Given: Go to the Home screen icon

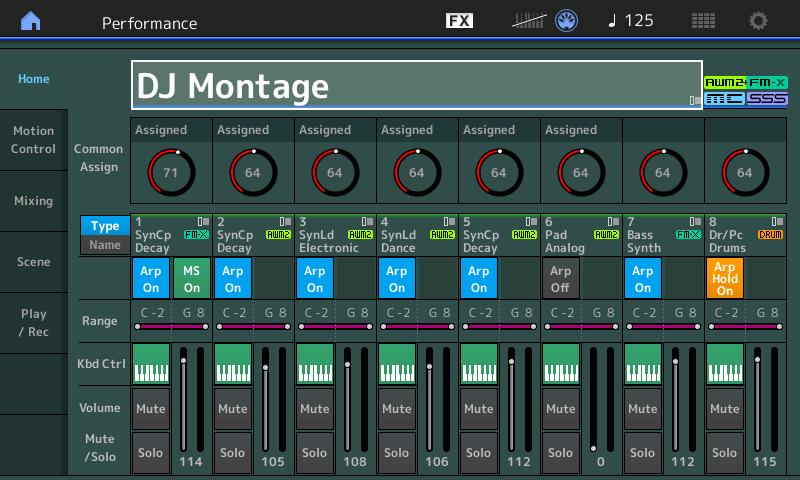Looking at the screenshot, I should click(x=32, y=21).
